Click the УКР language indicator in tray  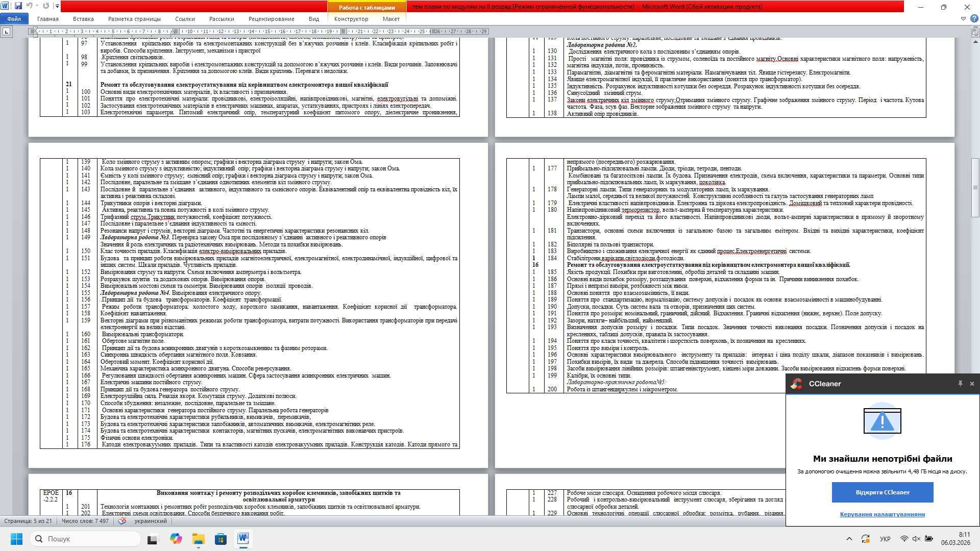pos(885,539)
